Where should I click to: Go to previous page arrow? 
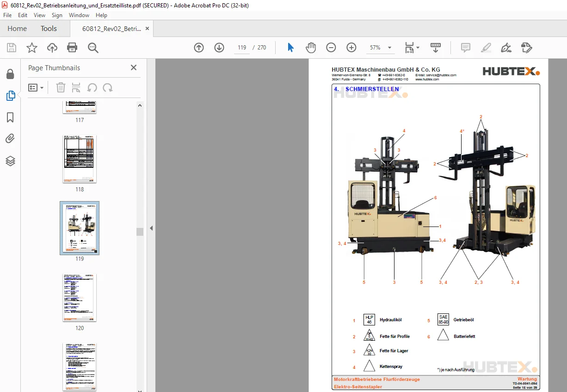[x=199, y=48]
